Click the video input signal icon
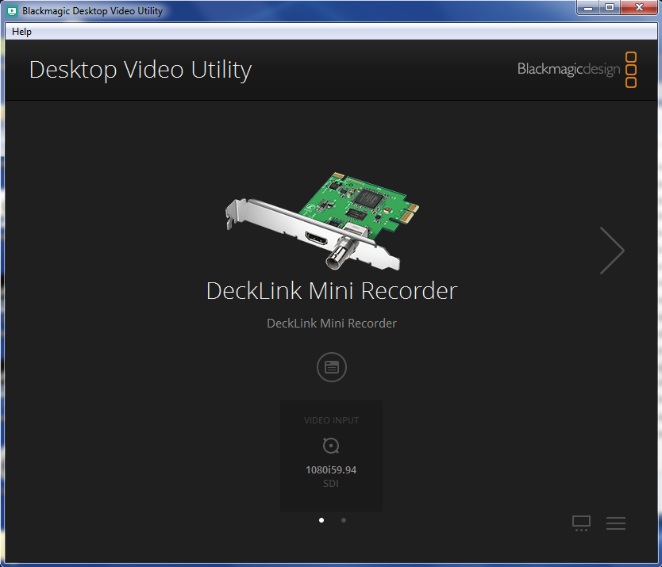662x567 pixels. [x=331, y=446]
